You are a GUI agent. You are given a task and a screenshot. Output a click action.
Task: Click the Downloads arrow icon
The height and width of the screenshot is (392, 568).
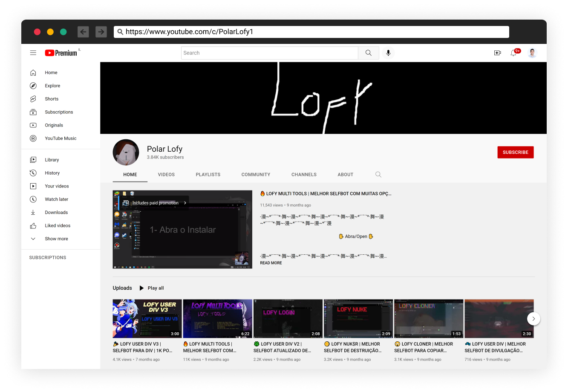pos(33,213)
